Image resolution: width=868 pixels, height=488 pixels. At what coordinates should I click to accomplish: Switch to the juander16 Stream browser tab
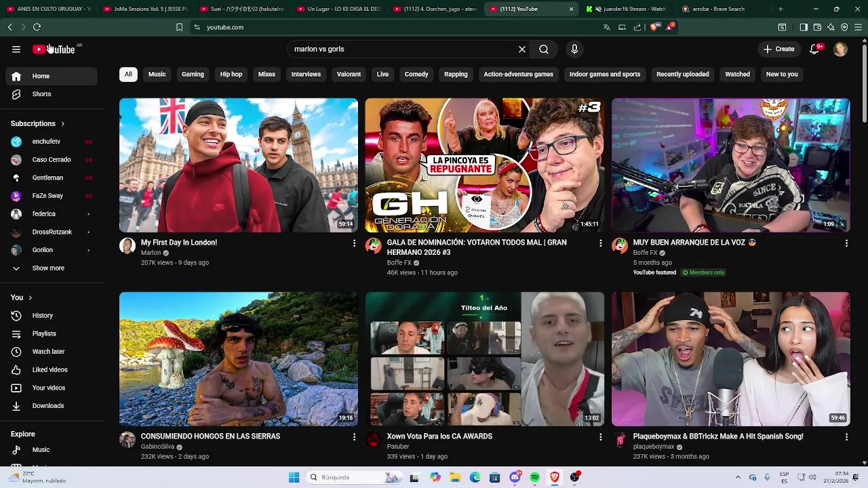pyautogui.click(x=627, y=9)
